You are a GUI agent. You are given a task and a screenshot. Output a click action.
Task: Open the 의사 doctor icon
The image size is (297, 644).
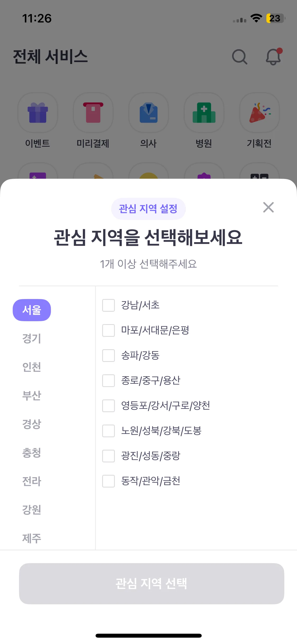click(x=149, y=113)
